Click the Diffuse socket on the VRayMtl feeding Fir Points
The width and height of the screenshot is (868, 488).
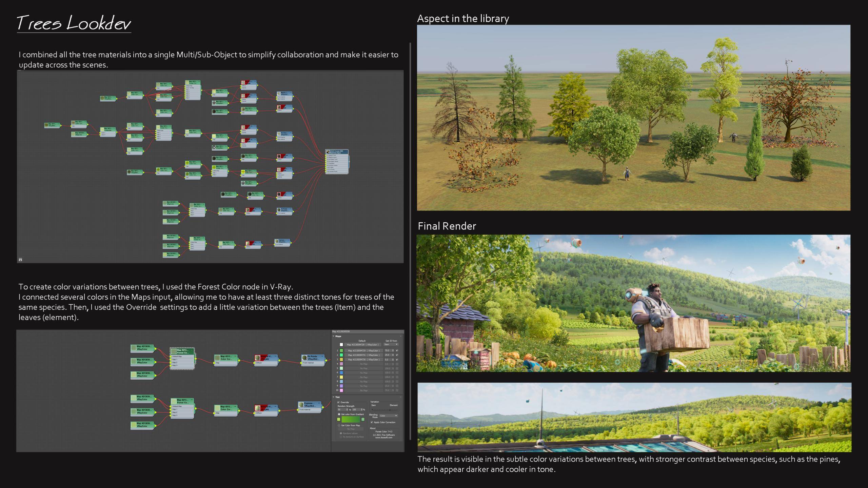pyautogui.click(x=254, y=363)
